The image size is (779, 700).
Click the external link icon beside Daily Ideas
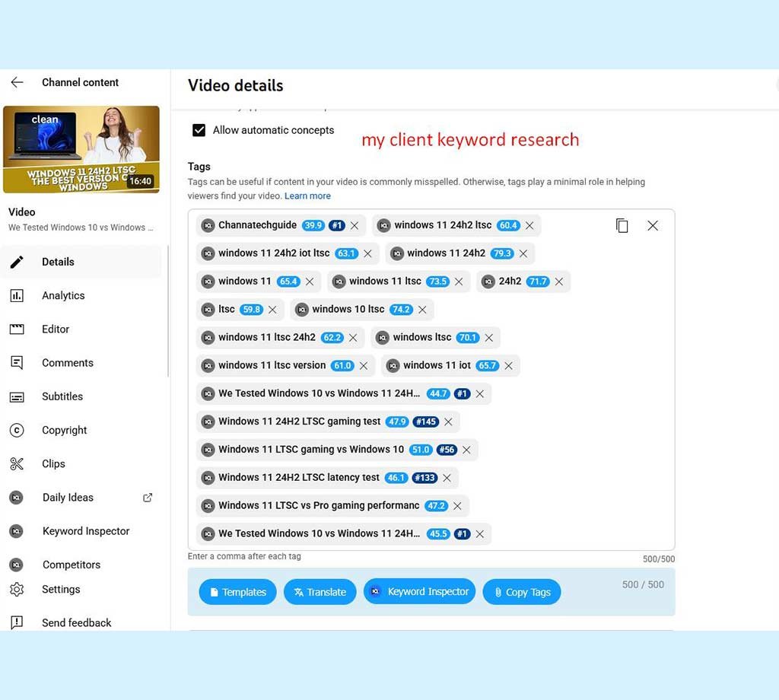[x=148, y=498]
